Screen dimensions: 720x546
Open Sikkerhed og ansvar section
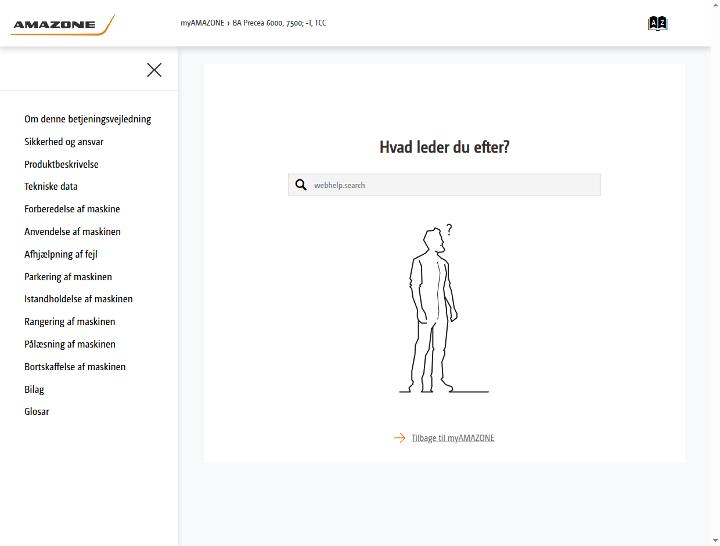click(64, 141)
